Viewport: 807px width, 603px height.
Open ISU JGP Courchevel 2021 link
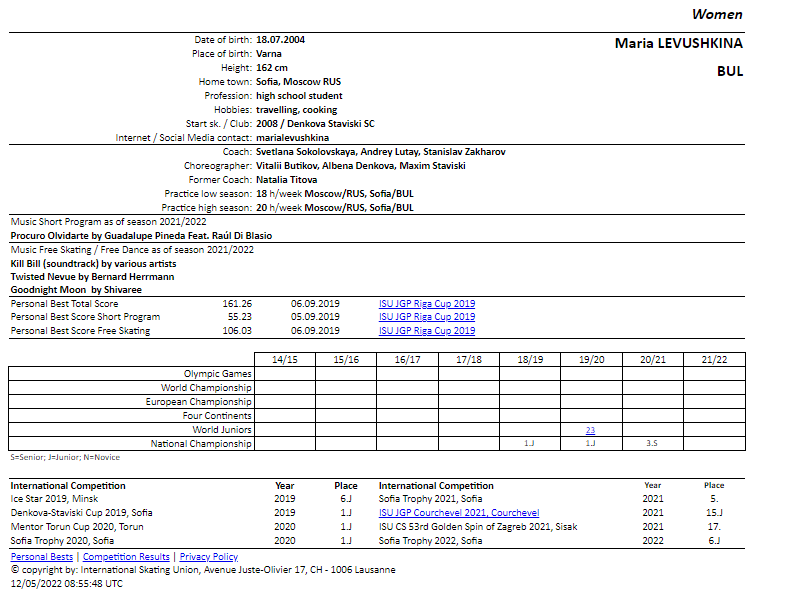(x=459, y=513)
